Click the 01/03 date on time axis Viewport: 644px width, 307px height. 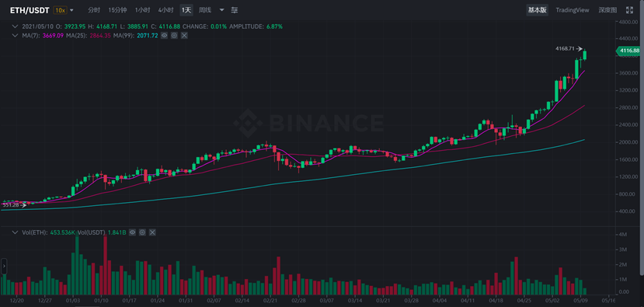click(x=72, y=301)
